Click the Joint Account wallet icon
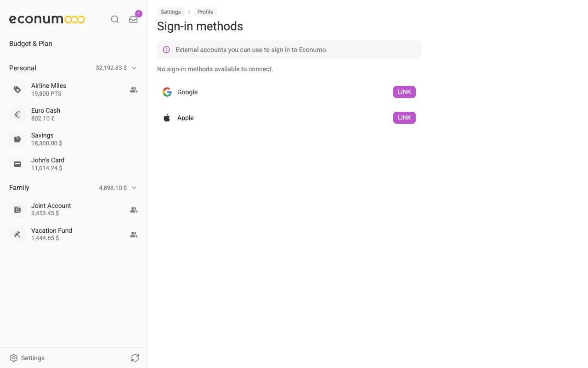Screen dimensions: 588x368 click(x=17, y=210)
